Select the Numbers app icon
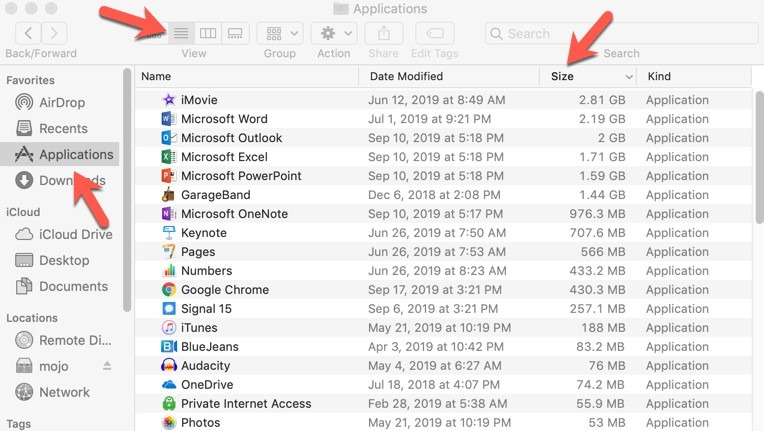The height and width of the screenshot is (431, 764). 169,271
